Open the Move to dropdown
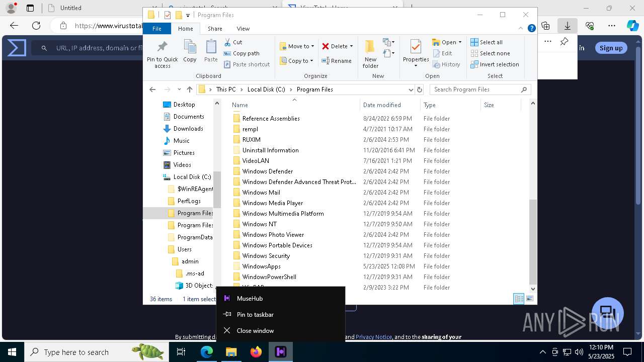644x362 pixels. (297, 46)
